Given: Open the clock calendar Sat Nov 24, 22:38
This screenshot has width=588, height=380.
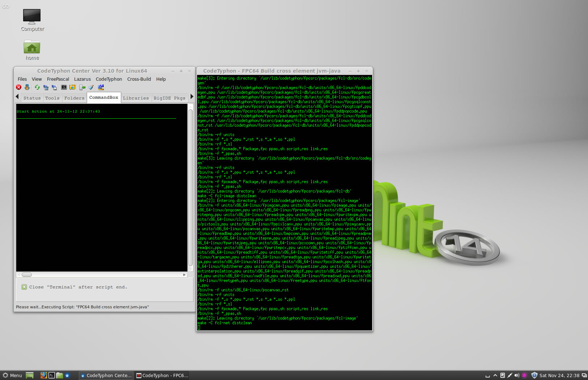Looking at the screenshot, I should [x=559, y=375].
